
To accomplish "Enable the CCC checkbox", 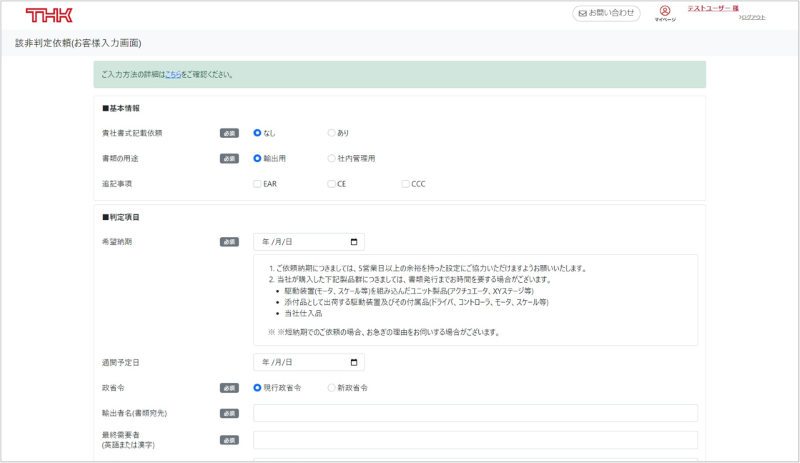I will (x=405, y=184).
